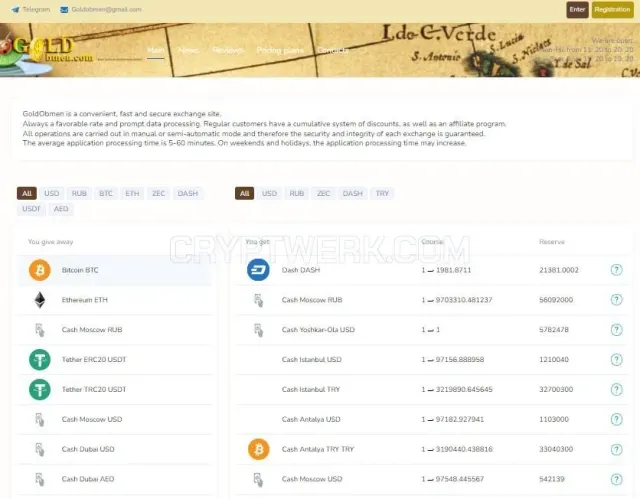Viewport: 640px width, 499px height.
Task: Click the Enter login button
Action: [x=577, y=9]
